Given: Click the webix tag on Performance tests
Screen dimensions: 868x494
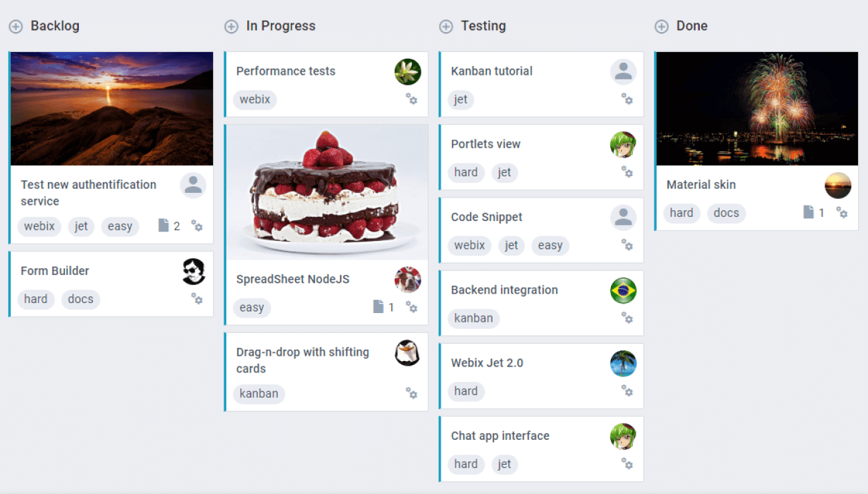Looking at the screenshot, I should coord(255,99).
